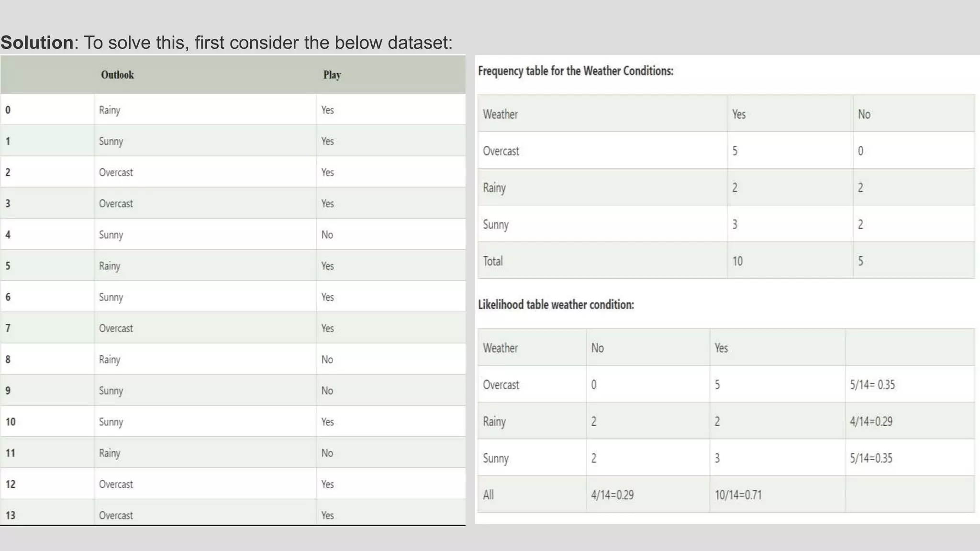Click Overcast 'No' count 0 in frequency table
This screenshot has width=980, height=551.
point(860,151)
